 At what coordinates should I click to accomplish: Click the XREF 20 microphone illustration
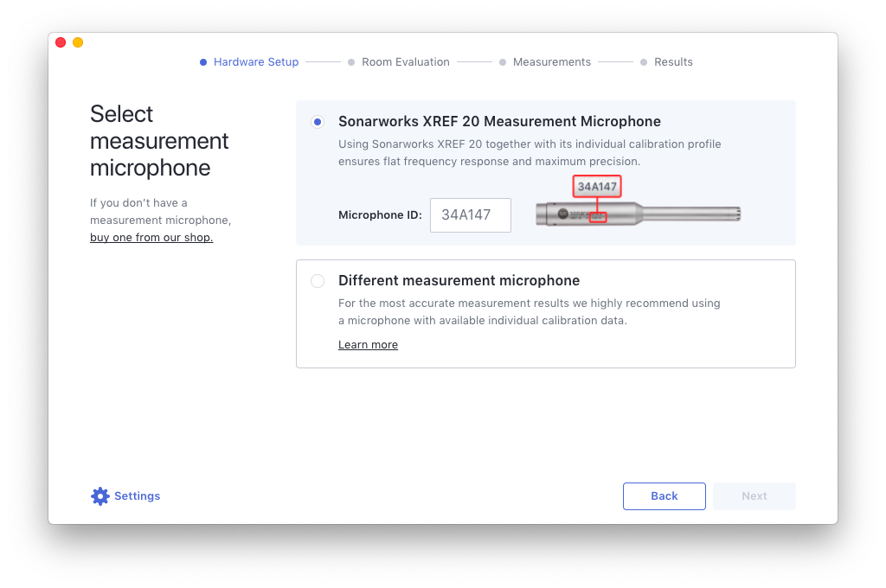(x=638, y=214)
